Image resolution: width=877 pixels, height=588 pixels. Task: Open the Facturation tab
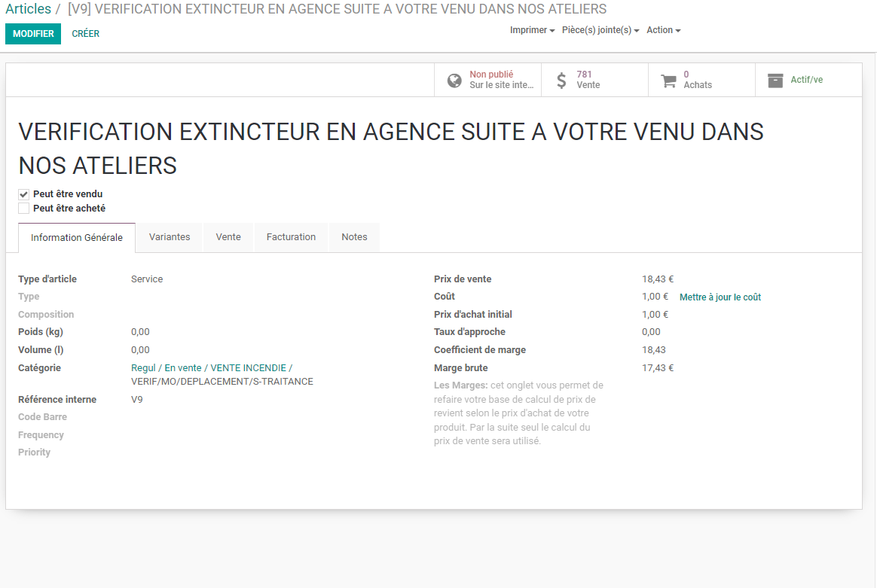point(291,237)
